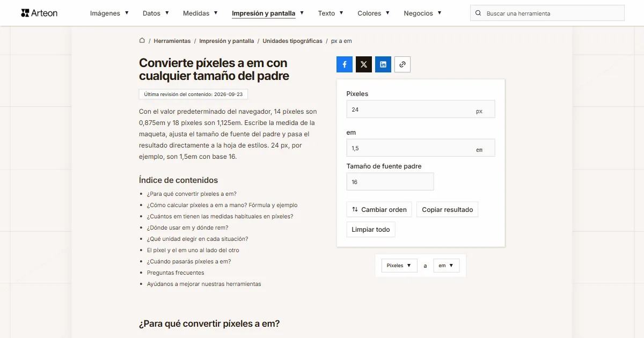This screenshot has width=644, height=338.
Task: Open Impresión y pantalla breadcrumb link
Action: tap(226, 41)
